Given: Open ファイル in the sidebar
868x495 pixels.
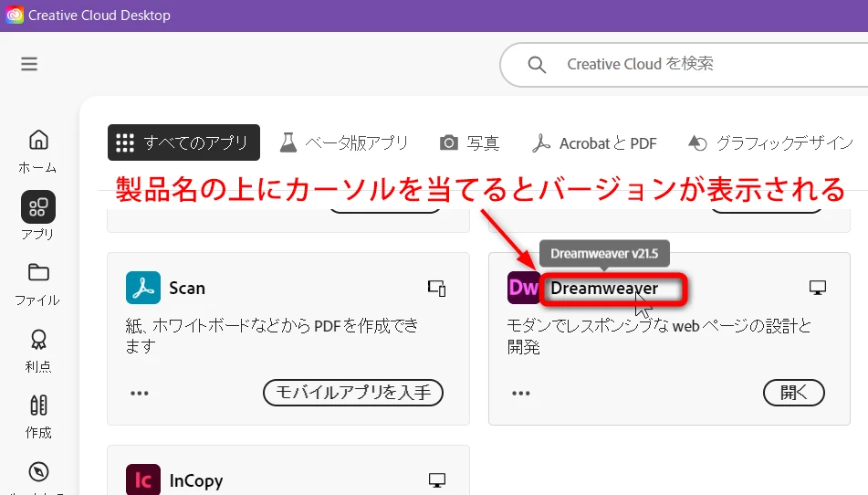Looking at the screenshot, I should [37, 285].
